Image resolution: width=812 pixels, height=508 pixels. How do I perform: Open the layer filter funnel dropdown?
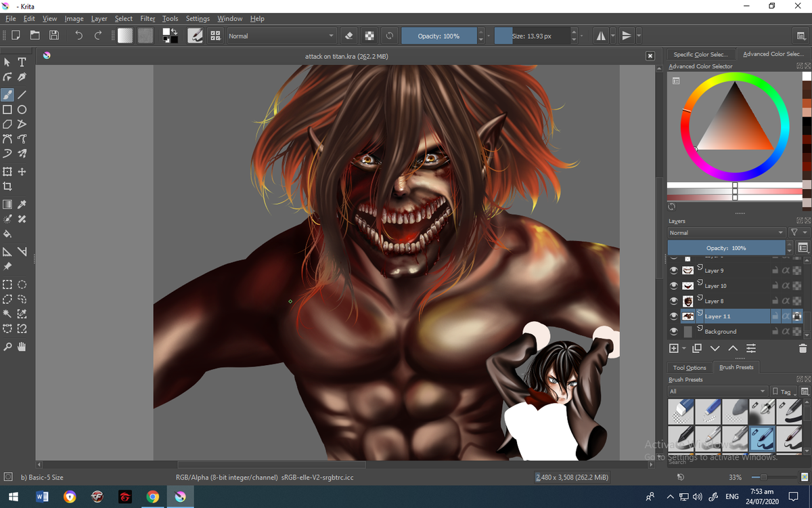(x=798, y=232)
